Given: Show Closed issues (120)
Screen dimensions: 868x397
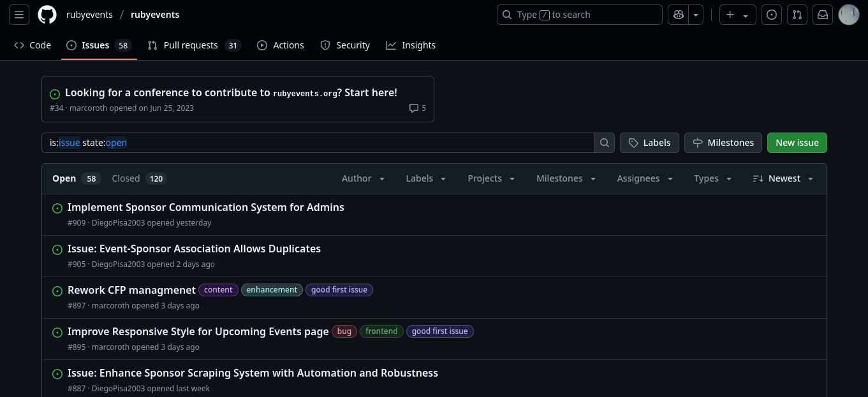Looking at the screenshot, I should [139, 178].
